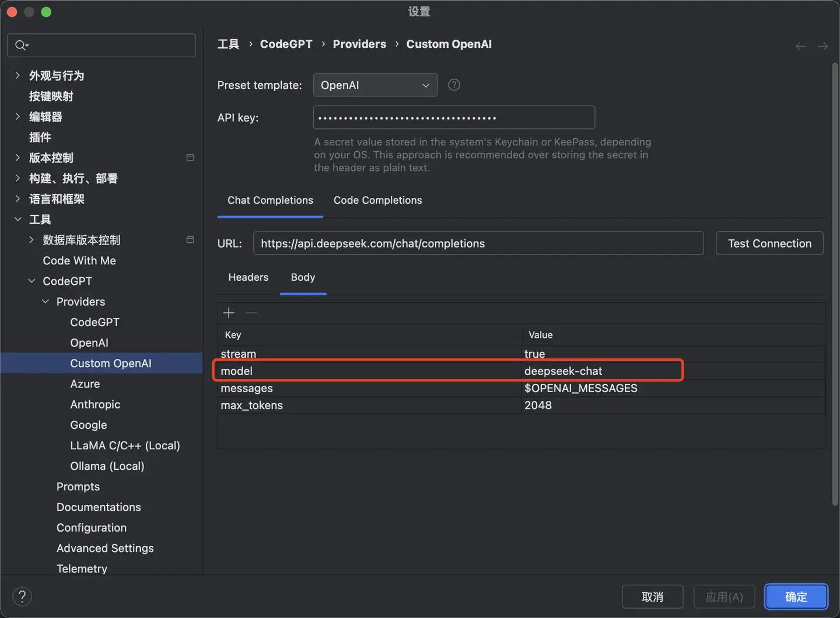The height and width of the screenshot is (618, 840).
Task: Select the Azure provider
Action: coord(85,384)
